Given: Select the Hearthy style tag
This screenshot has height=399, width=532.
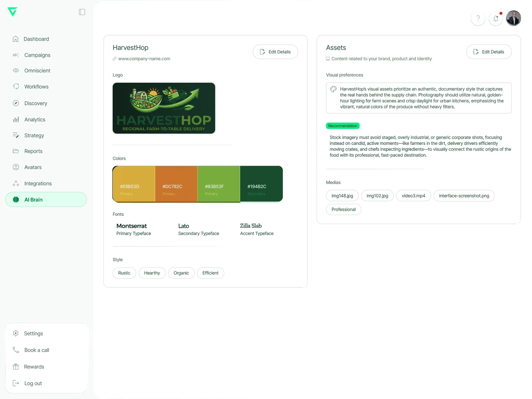Looking at the screenshot, I should click(x=152, y=273).
